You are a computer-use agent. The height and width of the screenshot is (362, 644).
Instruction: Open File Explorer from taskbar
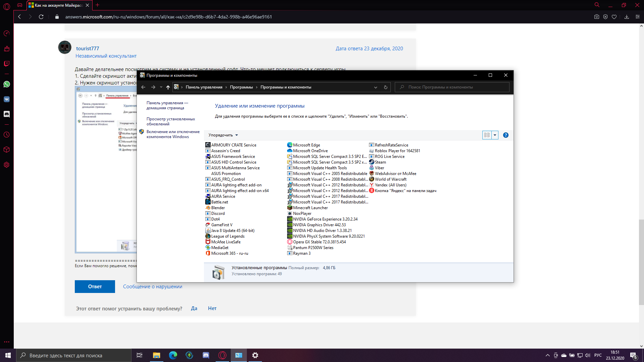coord(156,355)
